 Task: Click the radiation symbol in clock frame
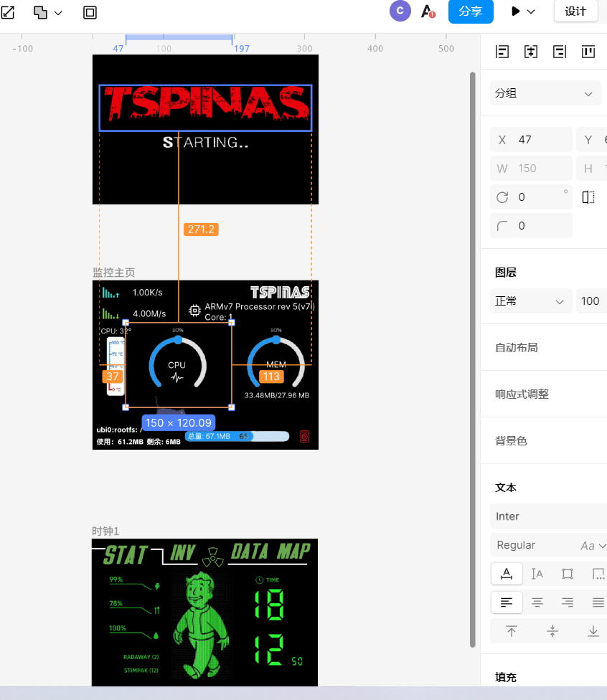[x=212, y=557]
